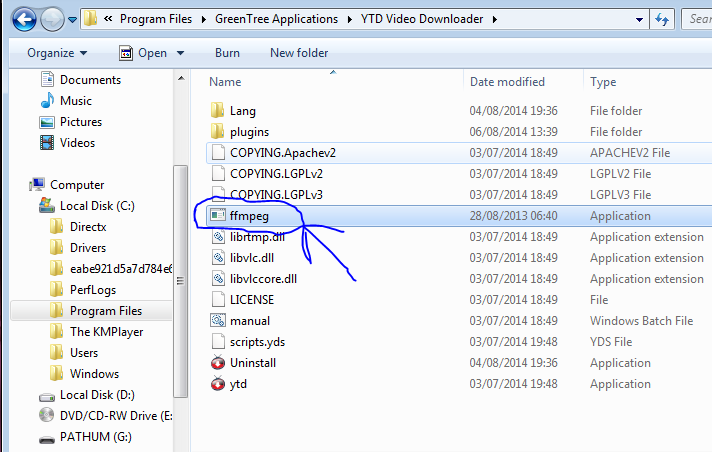
Task: Expand the Open button dropdown arrow
Action: pyautogui.click(x=180, y=53)
